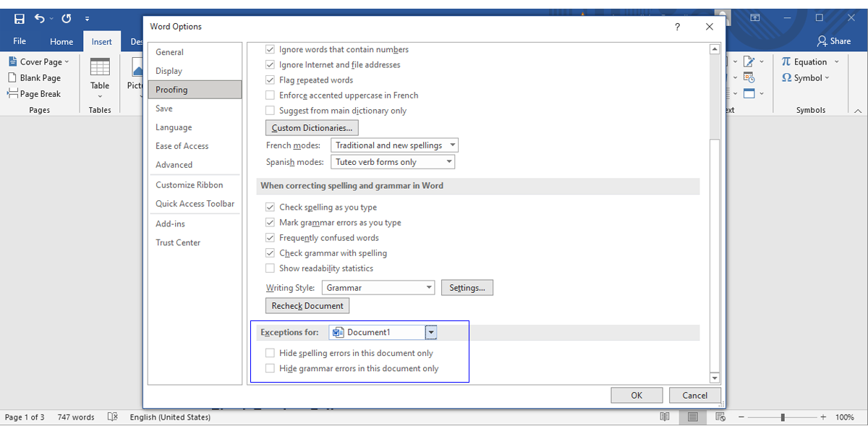Collapse the ribbon with the caret icon
Screen dimensions: 868x434
[858, 111]
